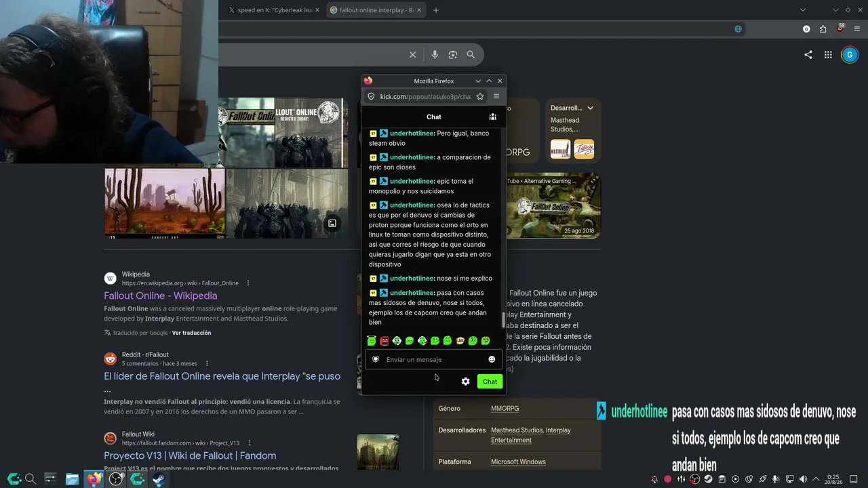Image resolution: width=868 pixels, height=488 pixels.
Task: Focus the Enviar un mensaje chat input
Action: (434, 359)
